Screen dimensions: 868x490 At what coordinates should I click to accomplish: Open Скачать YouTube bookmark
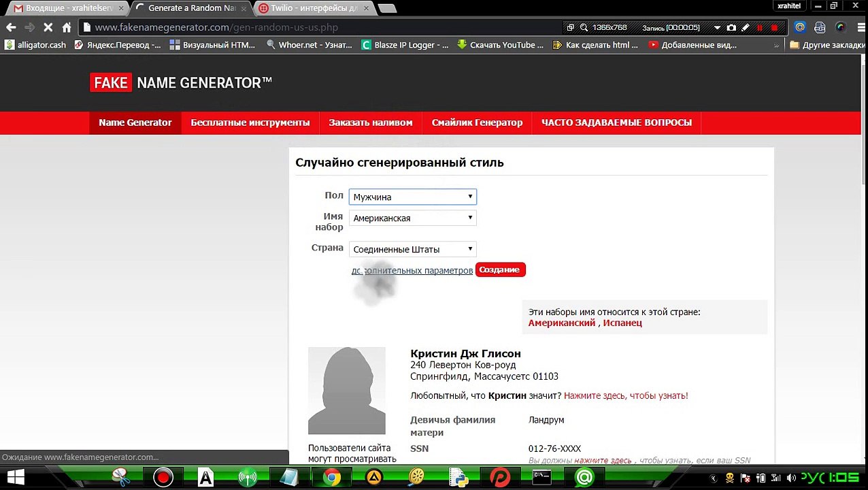[x=501, y=45]
